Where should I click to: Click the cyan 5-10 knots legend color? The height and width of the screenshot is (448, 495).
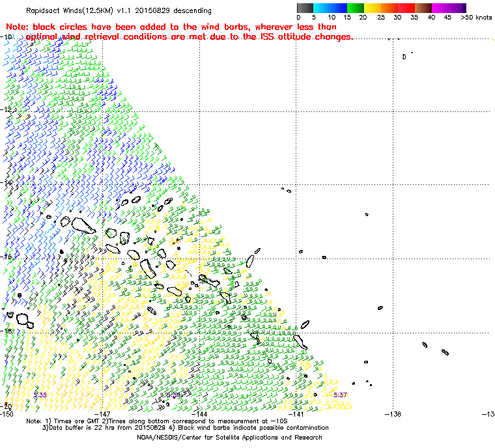click(x=322, y=8)
